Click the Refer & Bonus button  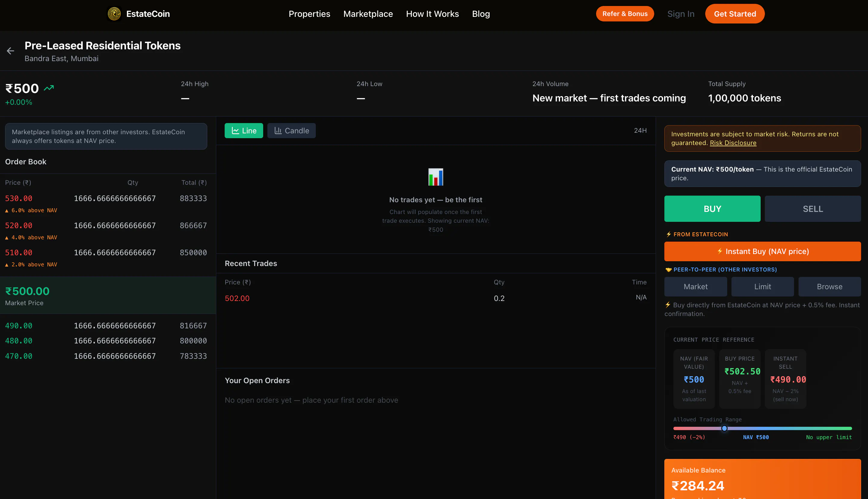click(625, 14)
